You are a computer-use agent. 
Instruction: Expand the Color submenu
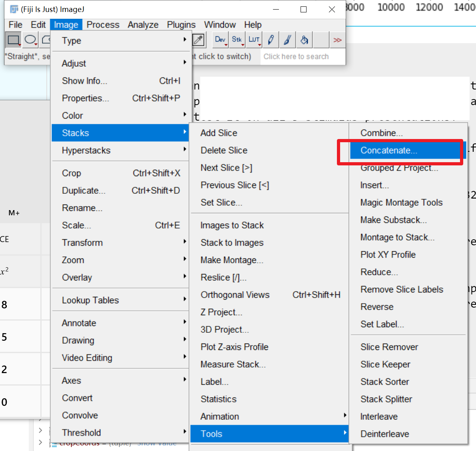(x=121, y=115)
